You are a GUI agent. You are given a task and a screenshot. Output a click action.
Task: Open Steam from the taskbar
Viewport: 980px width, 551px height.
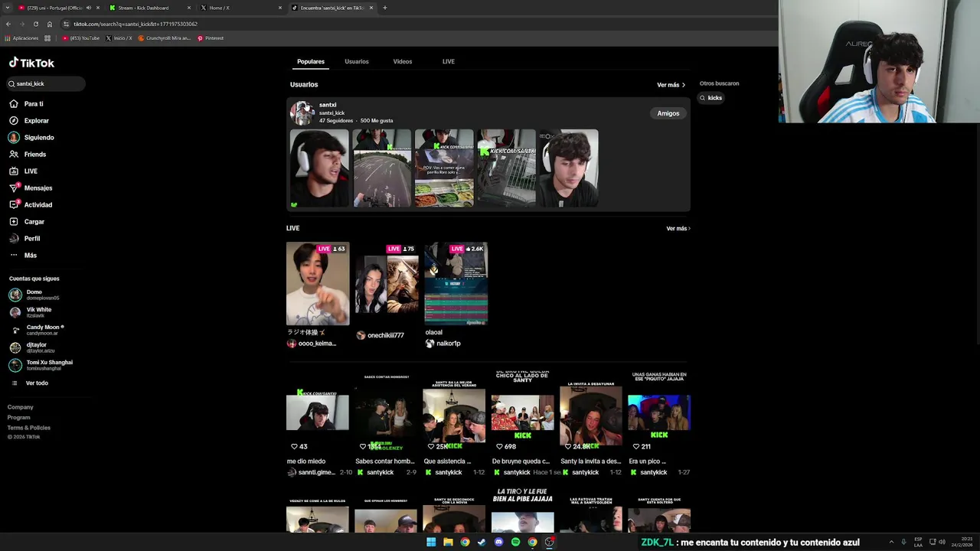[x=482, y=542]
